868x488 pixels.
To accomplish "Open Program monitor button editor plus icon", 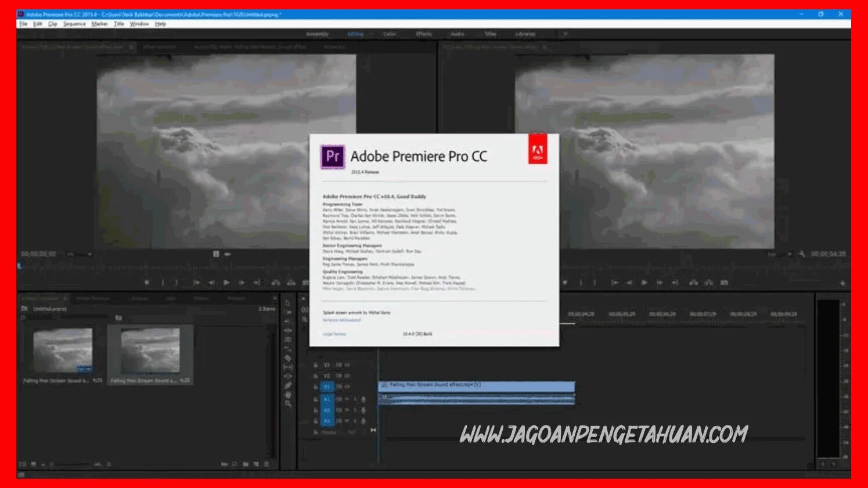I will point(842,283).
